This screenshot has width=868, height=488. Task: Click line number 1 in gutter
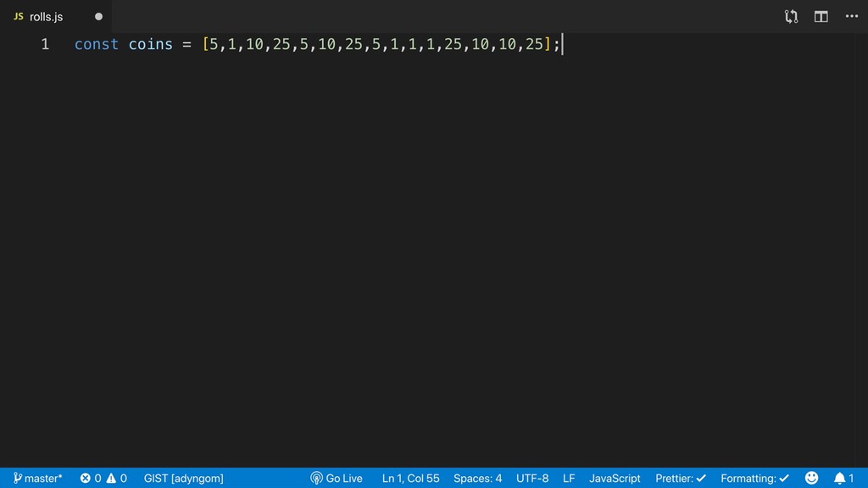(x=45, y=44)
